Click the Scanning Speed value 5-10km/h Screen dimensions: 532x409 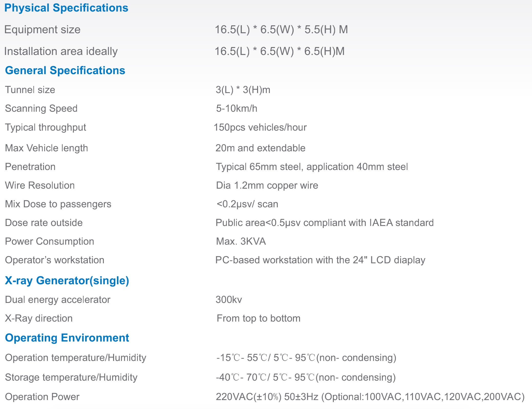pyautogui.click(x=237, y=108)
